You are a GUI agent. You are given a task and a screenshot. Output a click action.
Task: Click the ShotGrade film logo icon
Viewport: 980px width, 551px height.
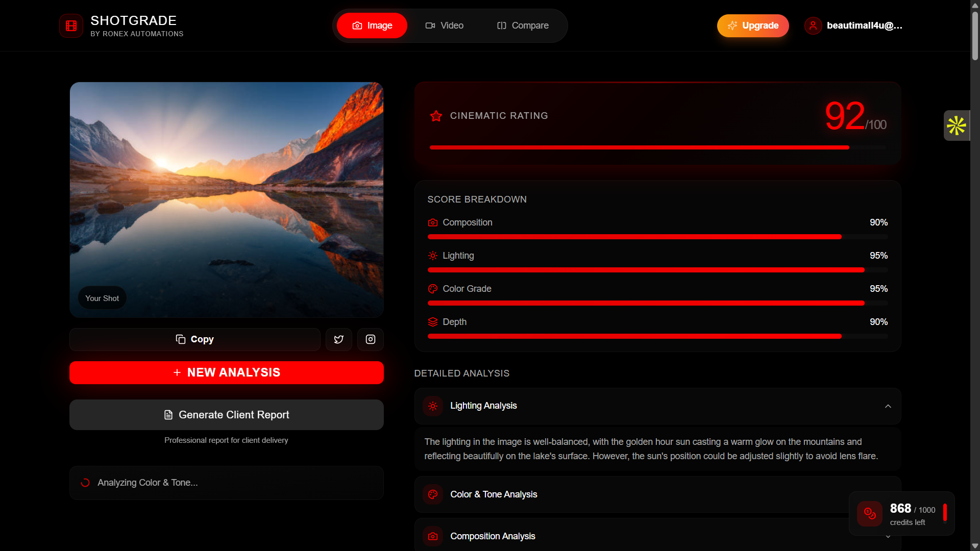[71, 26]
